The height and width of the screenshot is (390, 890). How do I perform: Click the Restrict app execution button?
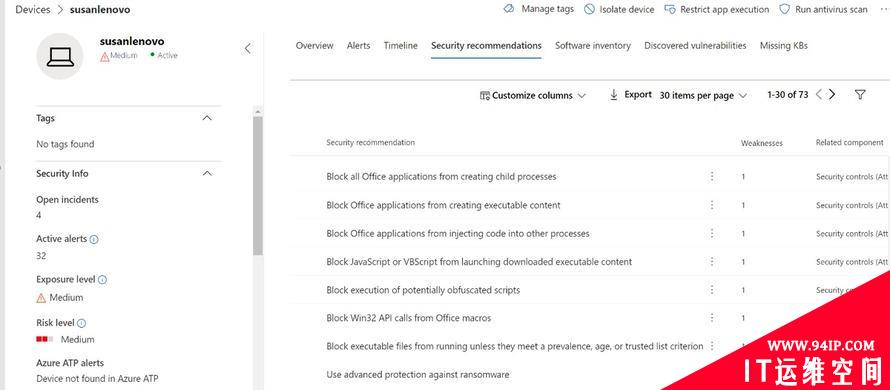(x=717, y=9)
